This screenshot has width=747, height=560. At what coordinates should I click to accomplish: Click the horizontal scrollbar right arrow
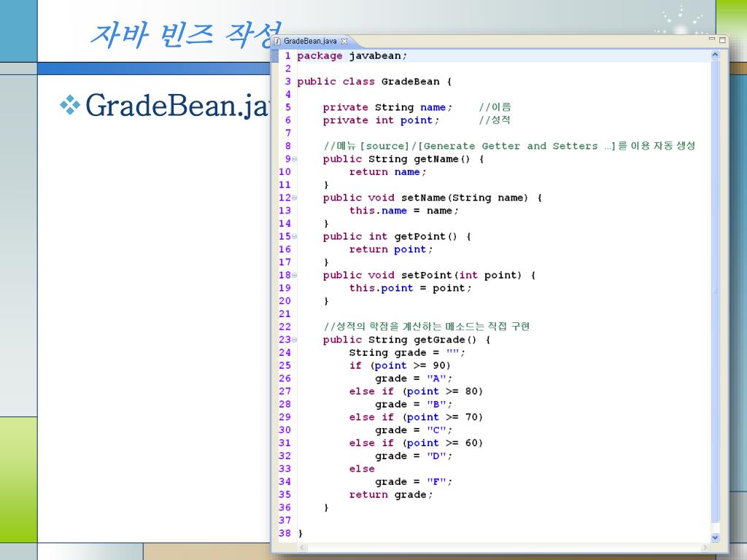[705, 548]
